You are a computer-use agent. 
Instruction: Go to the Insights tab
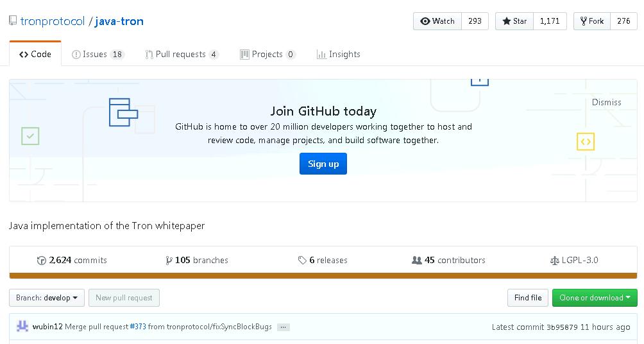(339, 55)
